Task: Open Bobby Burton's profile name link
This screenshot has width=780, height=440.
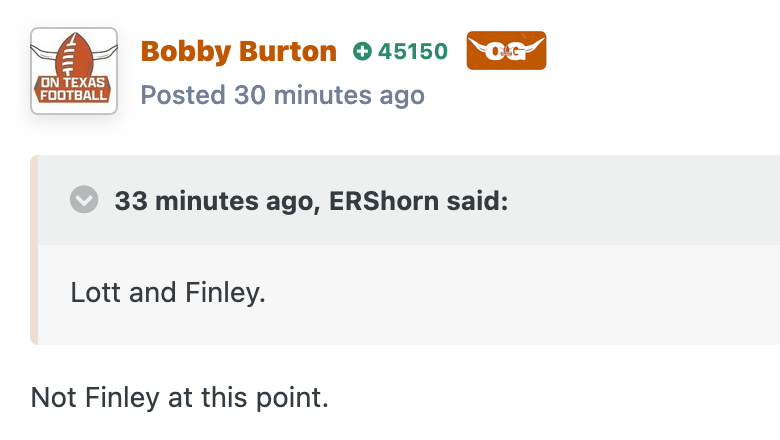Action: point(239,51)
